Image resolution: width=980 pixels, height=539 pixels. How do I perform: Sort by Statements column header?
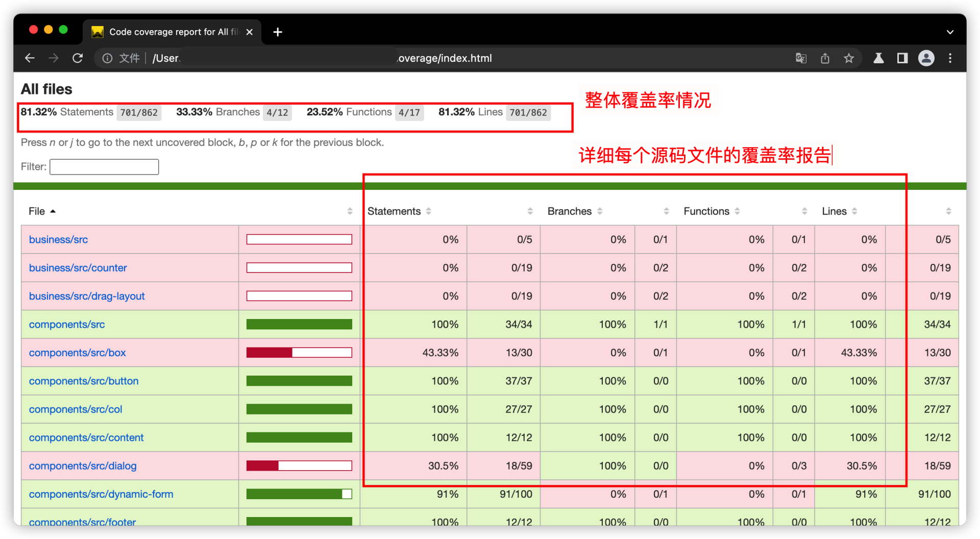(394, 211)
